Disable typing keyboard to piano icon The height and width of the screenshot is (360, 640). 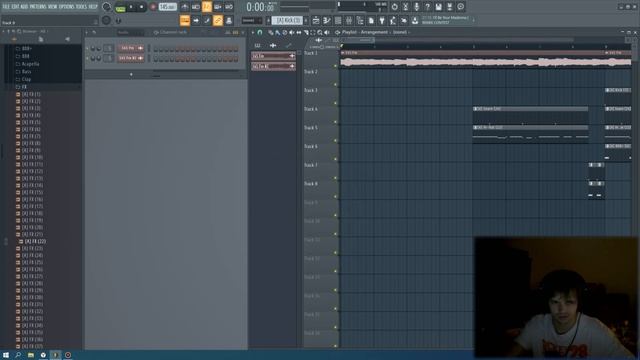pyautogui.click(x=185, y=20)
